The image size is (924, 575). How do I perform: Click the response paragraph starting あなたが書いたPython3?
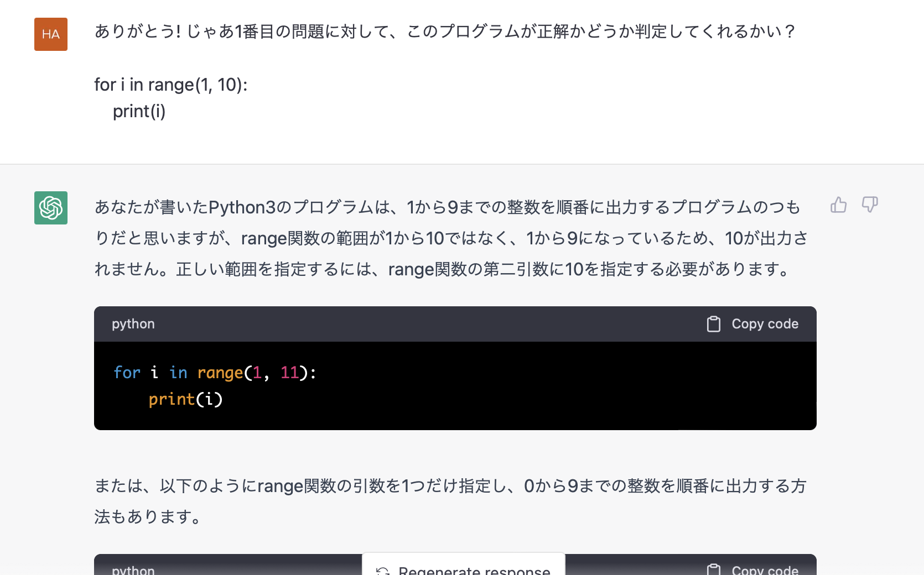coord(451,238)
